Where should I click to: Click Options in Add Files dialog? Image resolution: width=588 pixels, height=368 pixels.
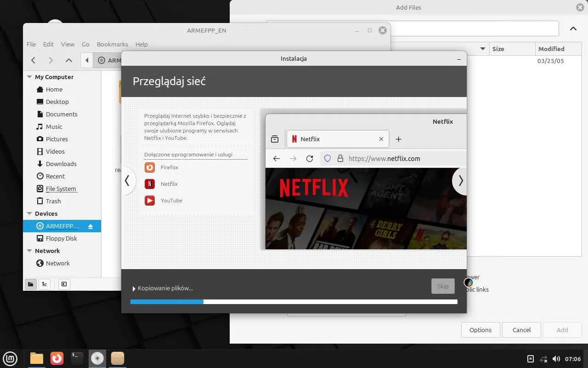click(x=481, y=330)
